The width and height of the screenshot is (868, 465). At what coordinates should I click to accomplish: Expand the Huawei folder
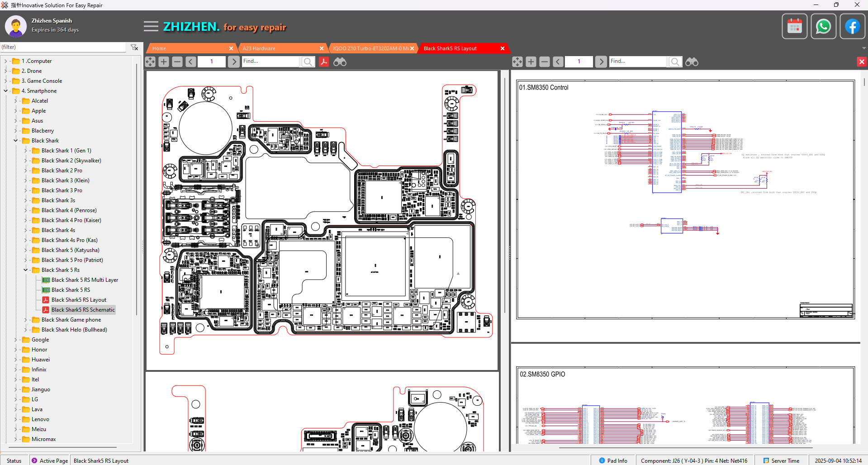click(x=15, y=360)
